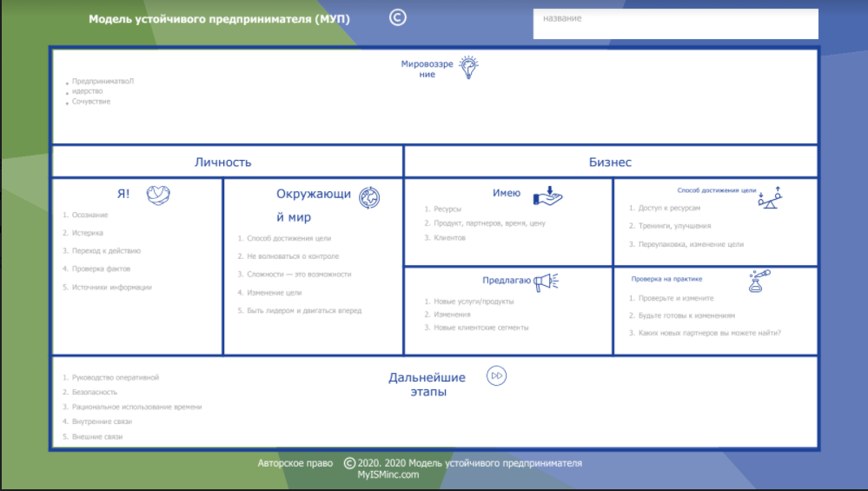Select list item Изменение цели

pyautogui.click(x=274, y=293)
